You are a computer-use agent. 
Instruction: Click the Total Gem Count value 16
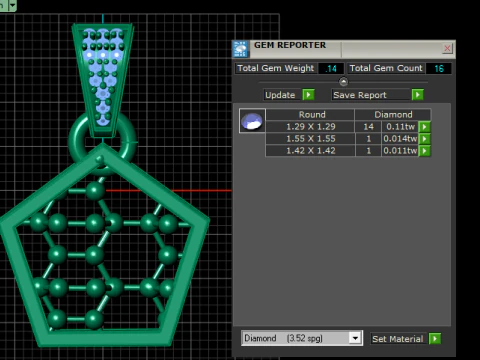[439, 68]
